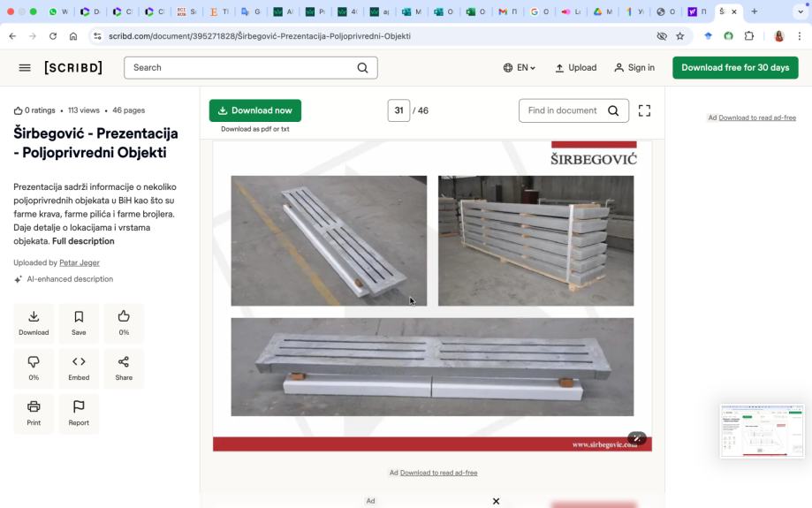Open the Full description link
Screen dimensions: 812x508
(x=83, y=241)
